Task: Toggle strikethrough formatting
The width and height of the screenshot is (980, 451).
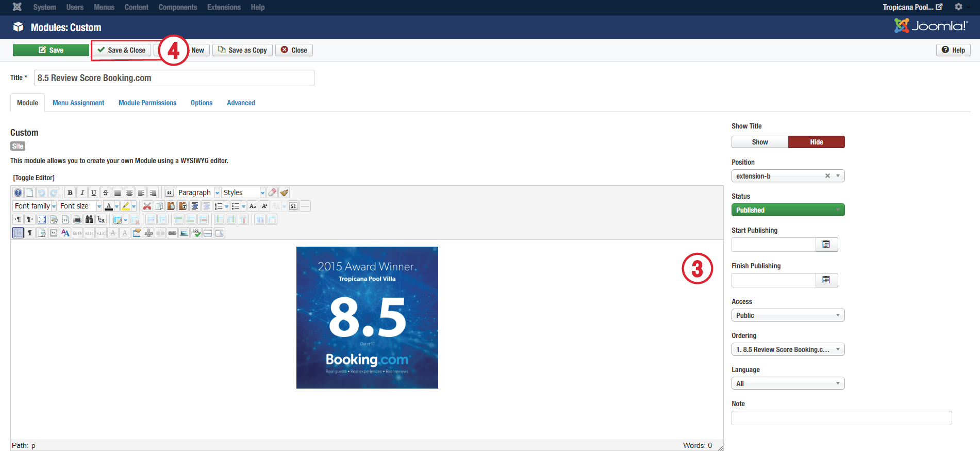Action: pyautogui.click(x=106, y=192)
